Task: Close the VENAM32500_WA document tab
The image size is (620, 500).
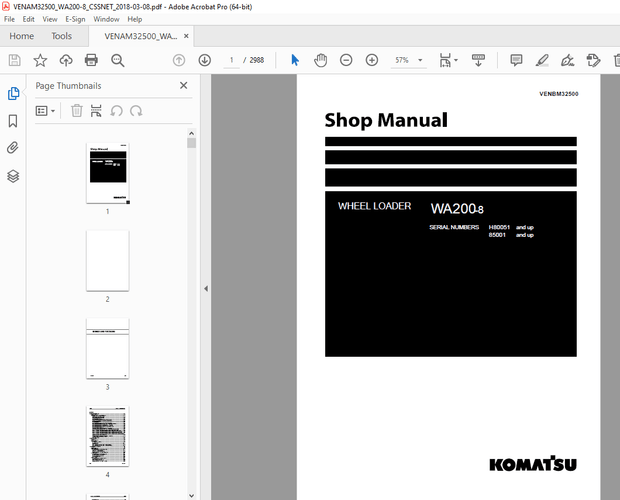Action: point(186,36)
